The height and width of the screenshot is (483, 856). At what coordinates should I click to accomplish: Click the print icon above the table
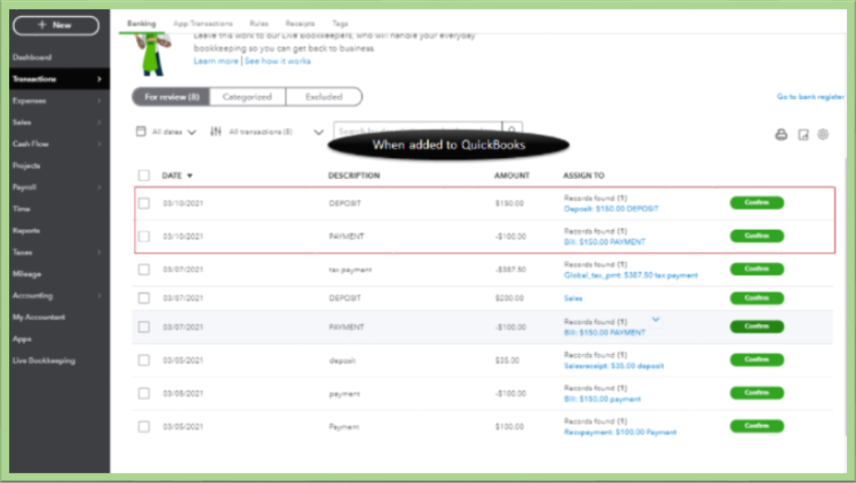pos(781,134)
